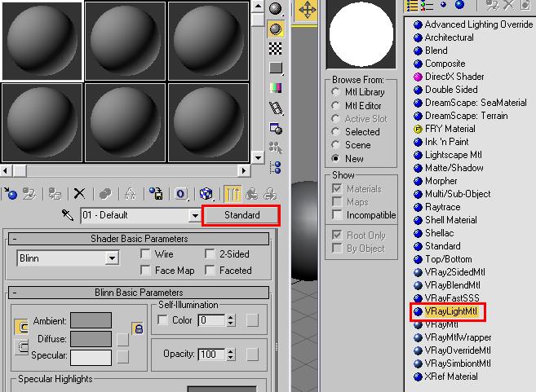Image resolution: width=536 pixels, height=392 pixels.
Task: Open the Blinn shader type dropdown
Action: tap(112, 258)
